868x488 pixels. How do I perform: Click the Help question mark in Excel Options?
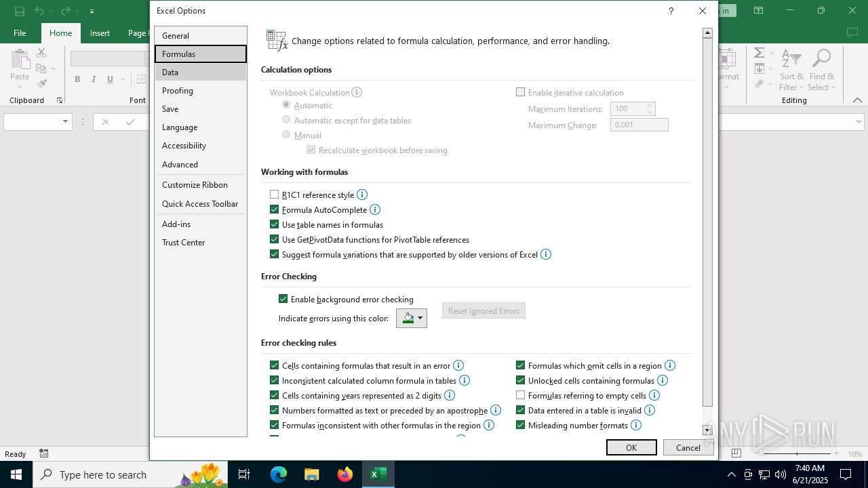click(671, 11)
